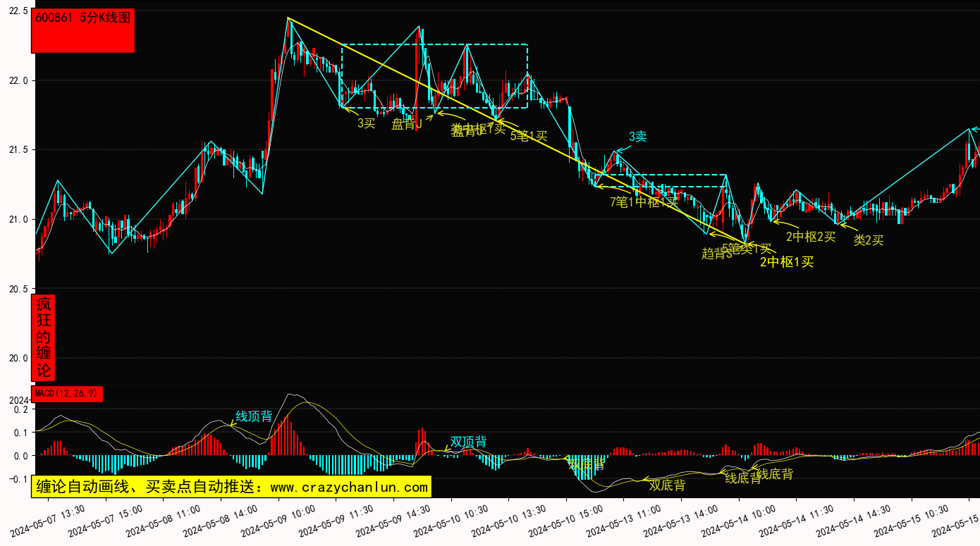This screenshot has height=546, width=980.
Task: Select the 线顶背 MACD divergence label
Action: pos(254,416)
